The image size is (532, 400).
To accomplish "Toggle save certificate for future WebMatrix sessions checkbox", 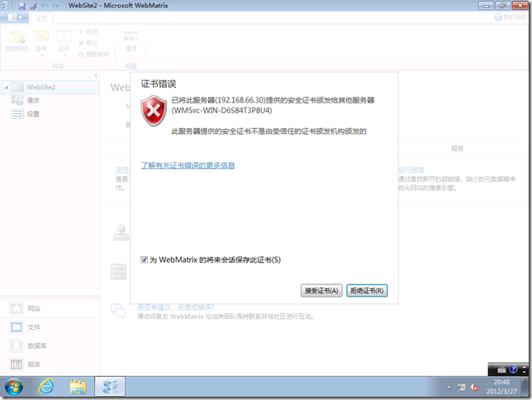I will coord(144,260).
